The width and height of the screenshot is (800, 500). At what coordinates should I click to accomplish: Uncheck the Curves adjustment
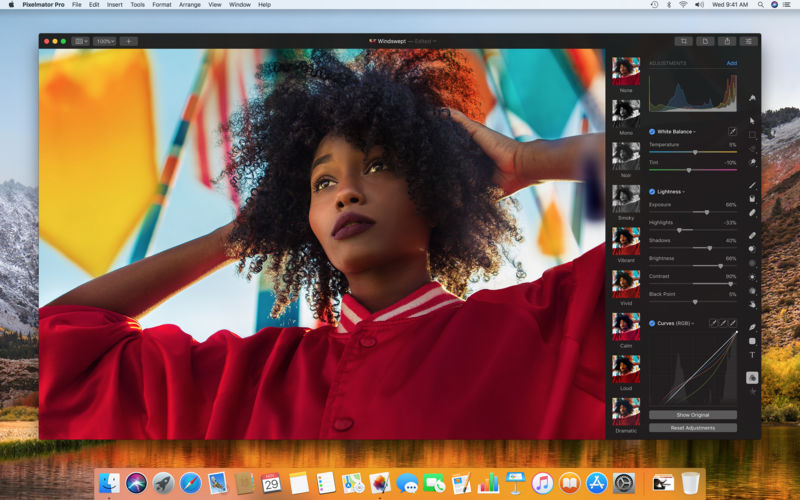(x=652, y=323)
